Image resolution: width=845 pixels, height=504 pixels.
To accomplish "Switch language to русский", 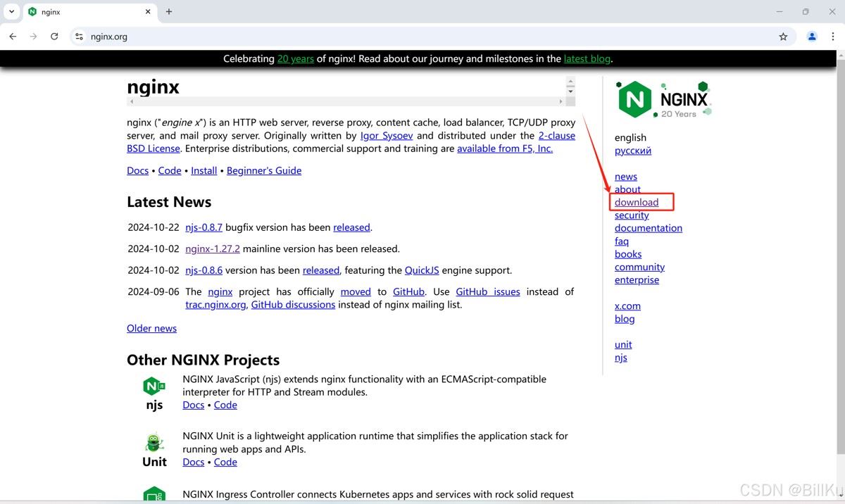I will tap(633, 151).
